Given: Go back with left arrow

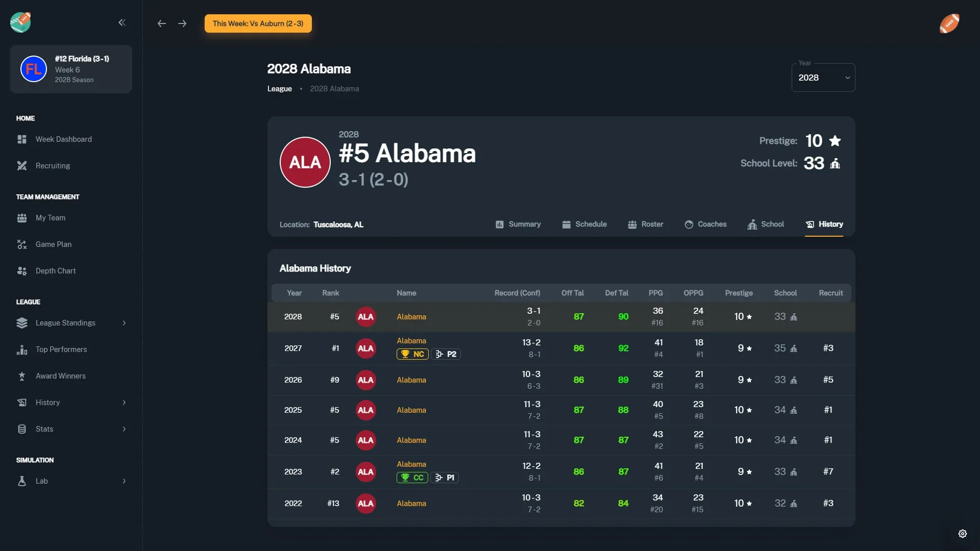Looking at the screenshot, I should tap(162, 23).
